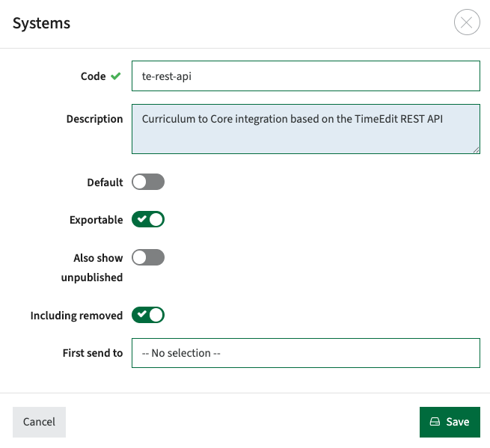Click the Description label text
This screenshot has height=448, width=490.
coord(95,119)
